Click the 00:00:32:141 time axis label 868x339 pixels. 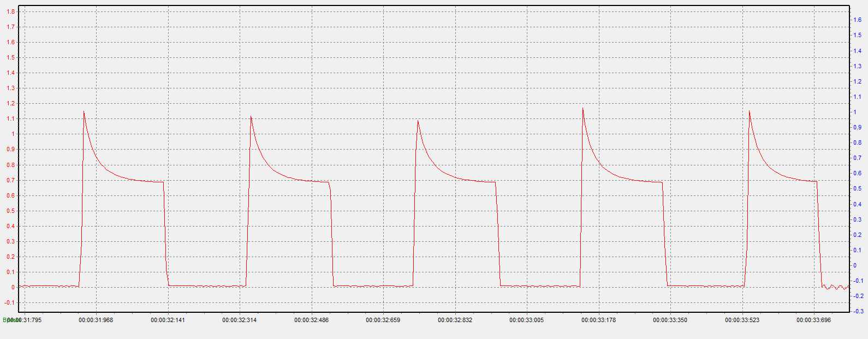168,320
